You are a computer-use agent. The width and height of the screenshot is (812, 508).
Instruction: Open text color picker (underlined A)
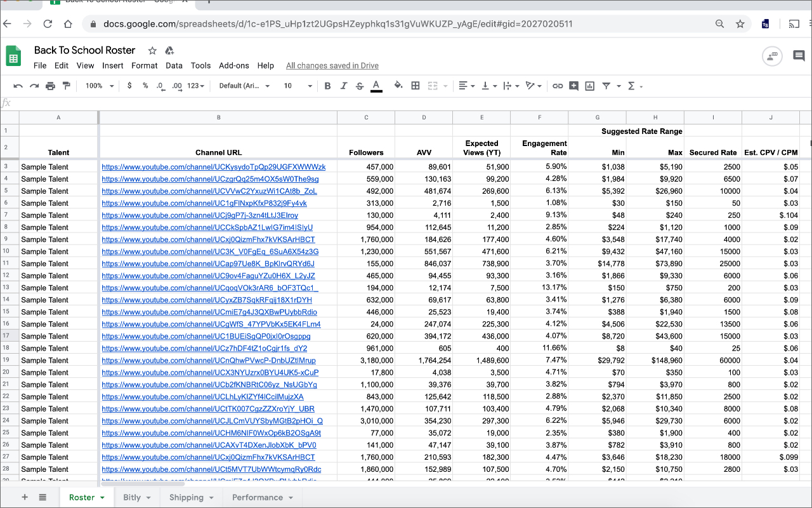376,86
